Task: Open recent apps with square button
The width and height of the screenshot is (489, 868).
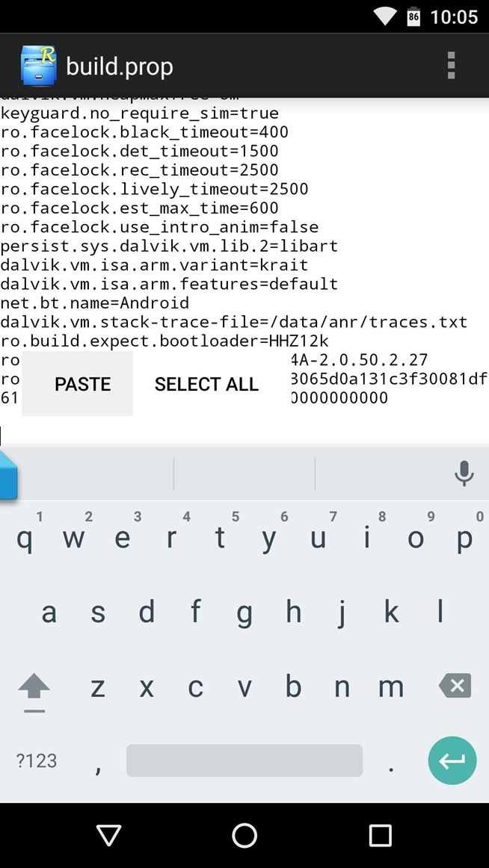Action: pyautogui.click(x=380, y=835)
